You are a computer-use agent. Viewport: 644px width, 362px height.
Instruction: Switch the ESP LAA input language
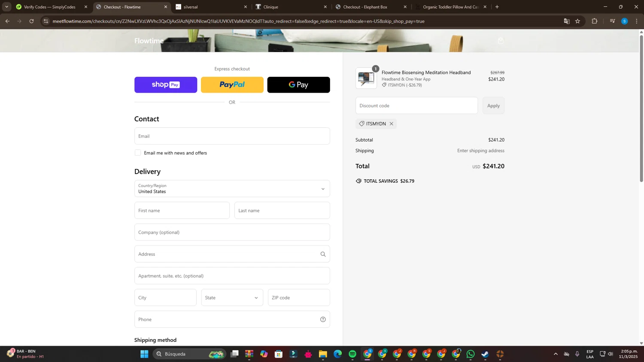click(590, 354)
